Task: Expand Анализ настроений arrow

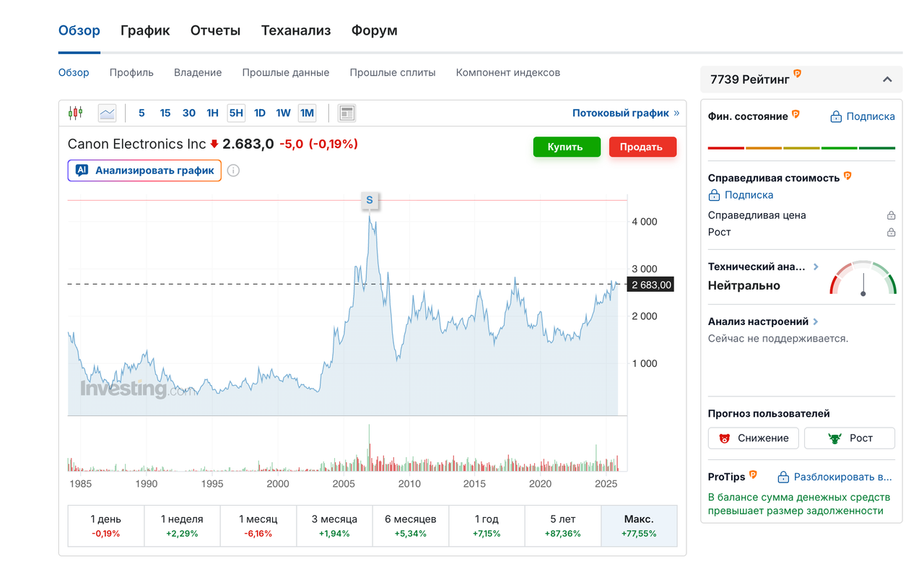Action: point(816,321)
